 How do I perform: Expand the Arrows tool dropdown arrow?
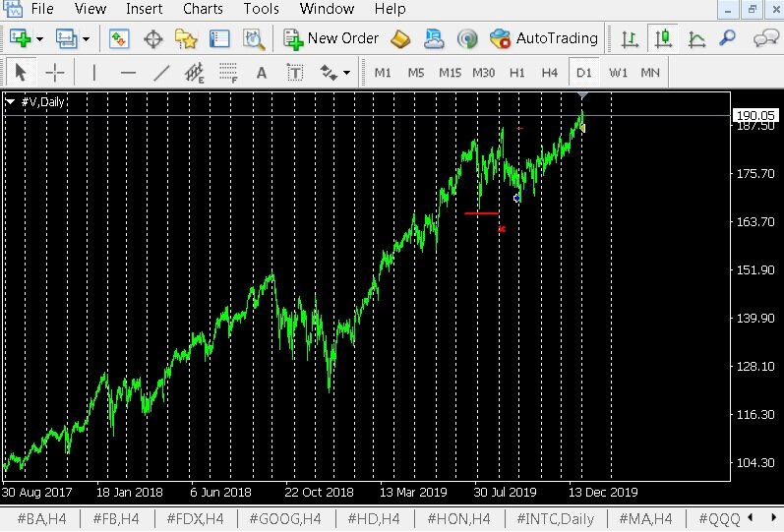(347, 73)
